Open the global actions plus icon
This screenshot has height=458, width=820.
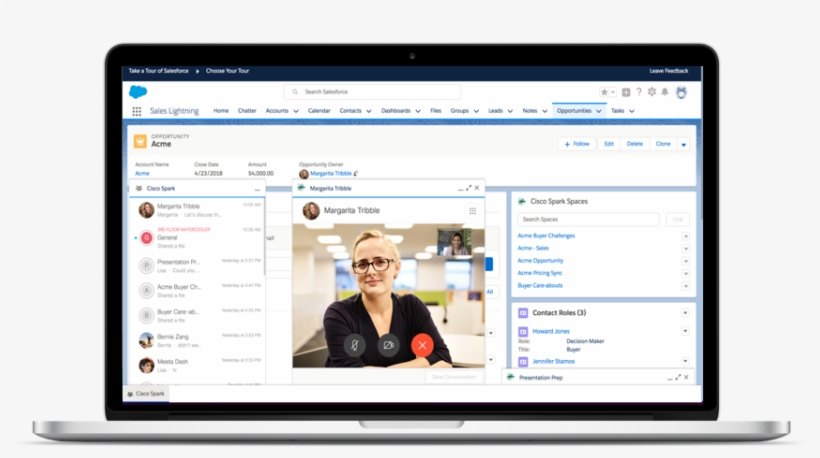point(626,92)
